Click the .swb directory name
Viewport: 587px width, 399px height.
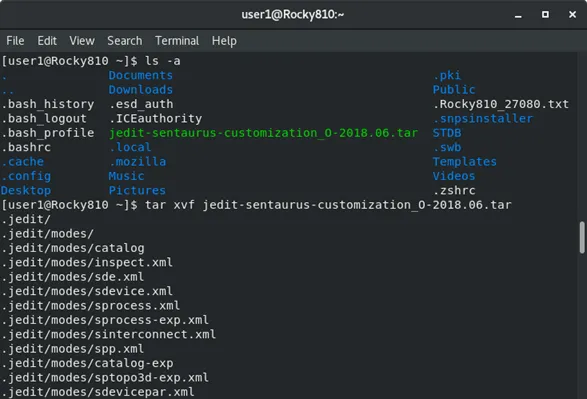click(447, 147)
